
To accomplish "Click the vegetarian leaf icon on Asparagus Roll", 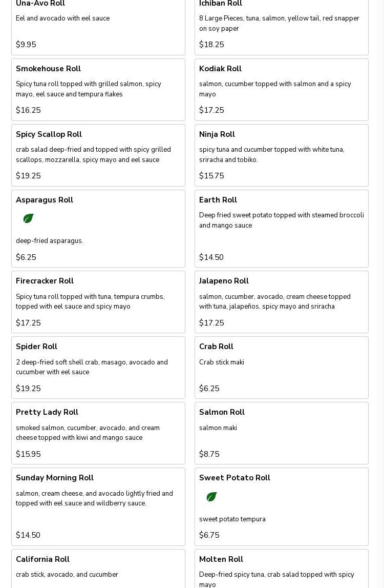I will 28,218.
